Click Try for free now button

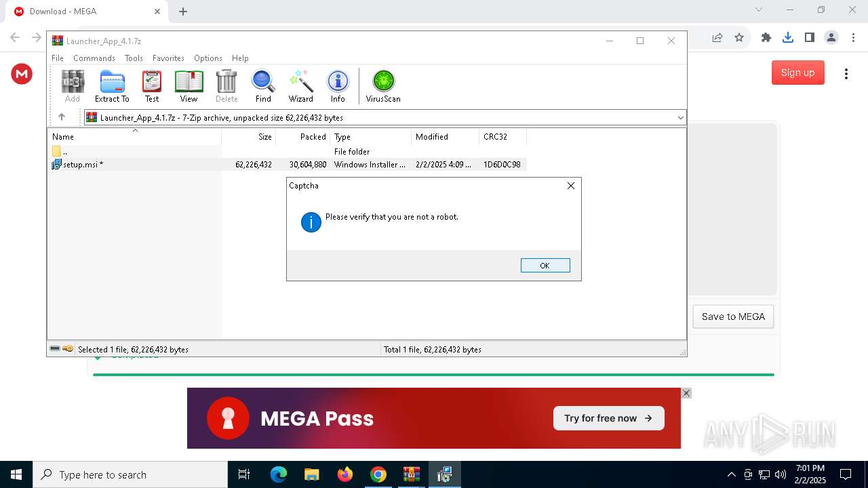(608, 418)
